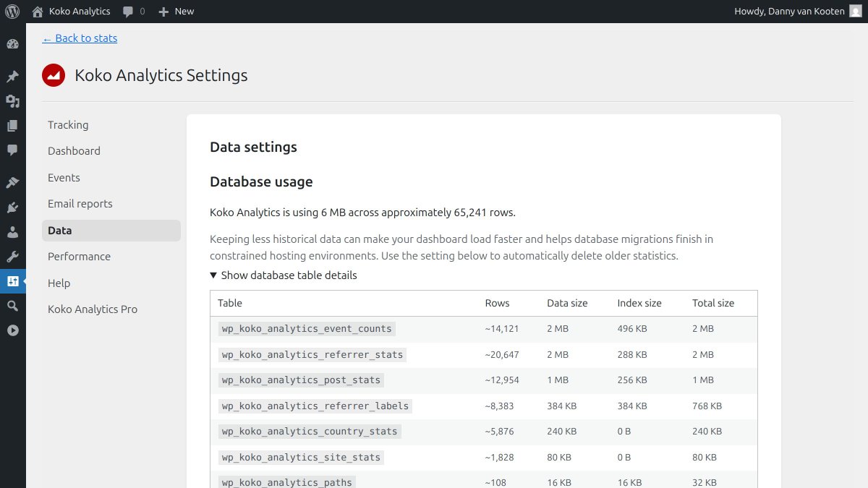Select the Data settings tab
The width and height of the screenshot is (868, 488).
click(x=111, y=231)
